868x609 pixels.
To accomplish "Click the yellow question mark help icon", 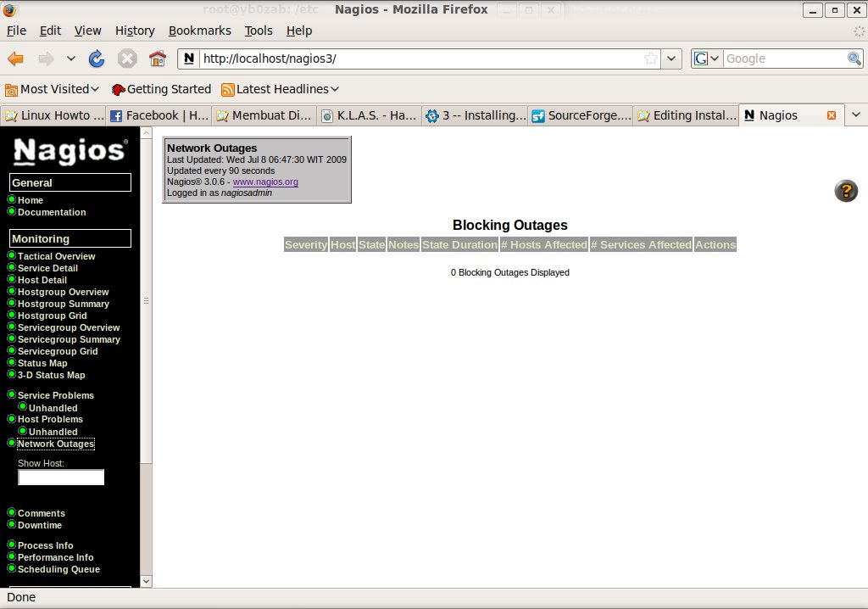I will 846,191.
